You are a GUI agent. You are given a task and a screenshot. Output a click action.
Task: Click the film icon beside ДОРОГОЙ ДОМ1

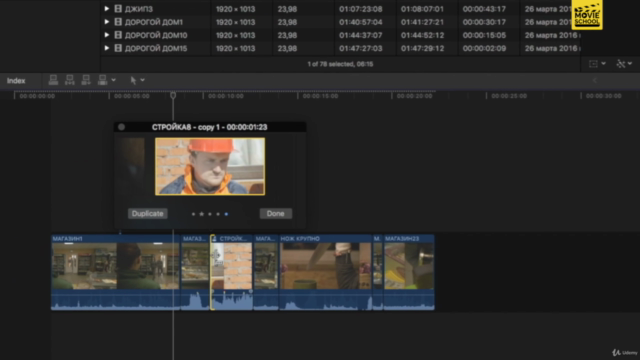118,22
